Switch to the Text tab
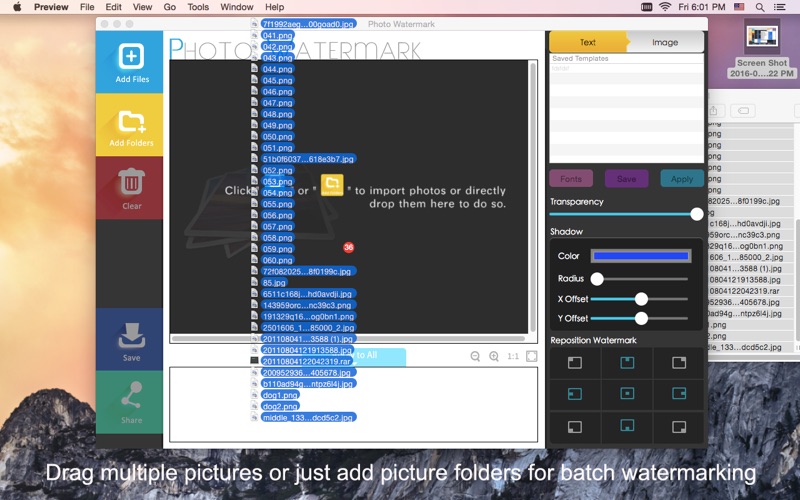Image resolution: width=800 pixels, height=500 pixels. pyautogui.click(x=588, y=42)
